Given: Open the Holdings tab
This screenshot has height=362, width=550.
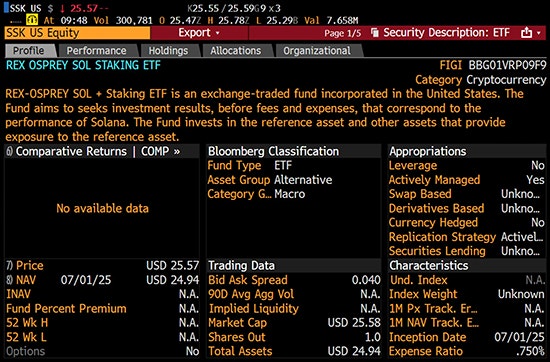Looking at the screenshot, I should point(168,51).
